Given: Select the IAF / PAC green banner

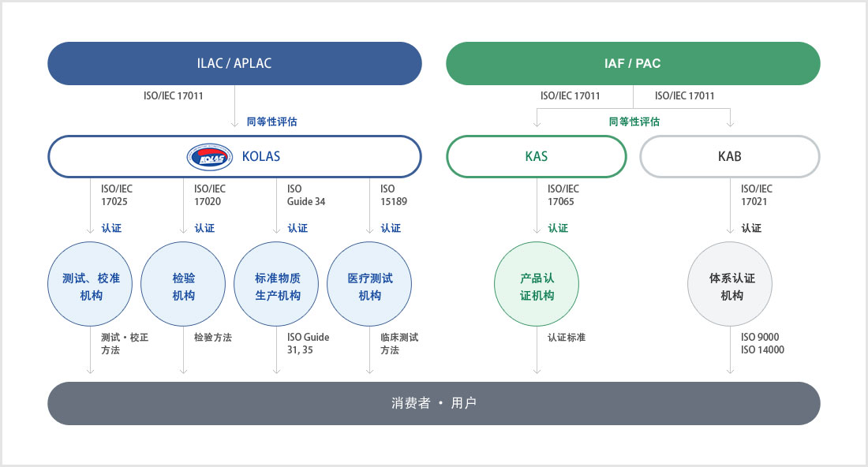Looking at the screenshot, I should click(633, 64).
